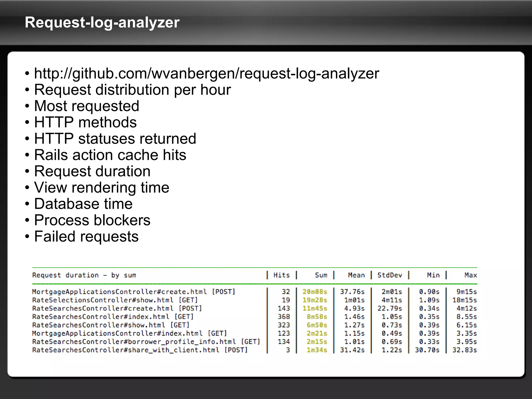532x399 pixels.
Task: Click the sum value '11m45s'
Action: (x=315, y=308)
